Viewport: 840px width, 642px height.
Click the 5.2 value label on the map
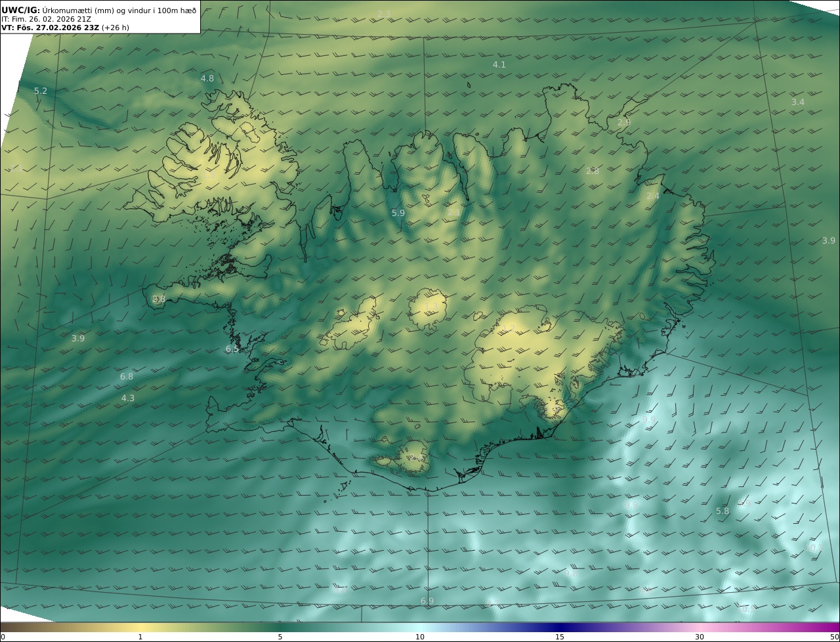(41, 91)
